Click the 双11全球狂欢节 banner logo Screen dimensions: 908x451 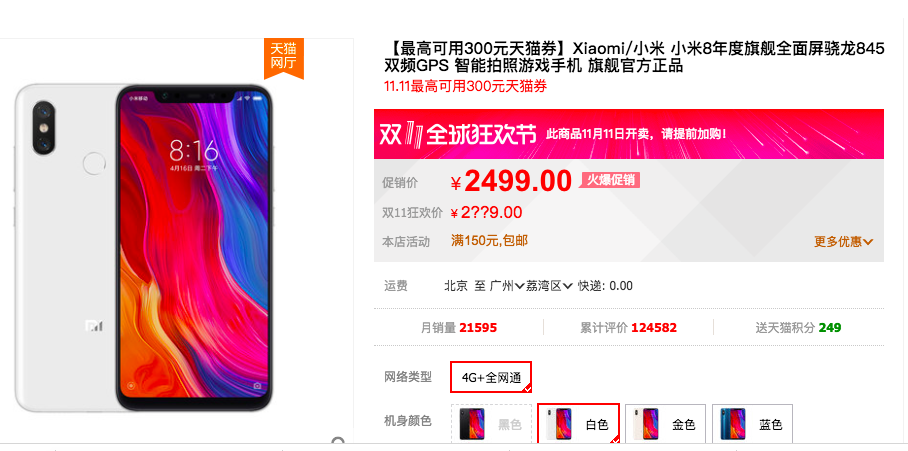pos(457,134)
